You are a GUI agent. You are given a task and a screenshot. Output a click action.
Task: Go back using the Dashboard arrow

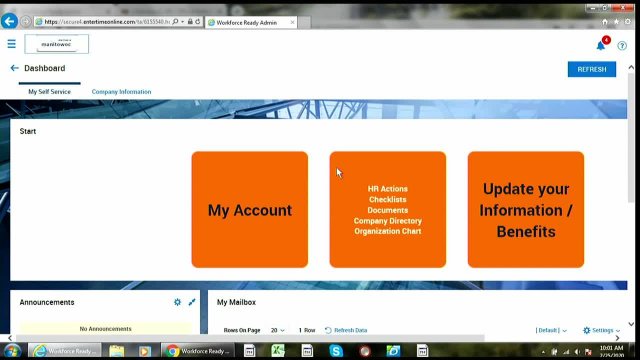tap(14, 68)
